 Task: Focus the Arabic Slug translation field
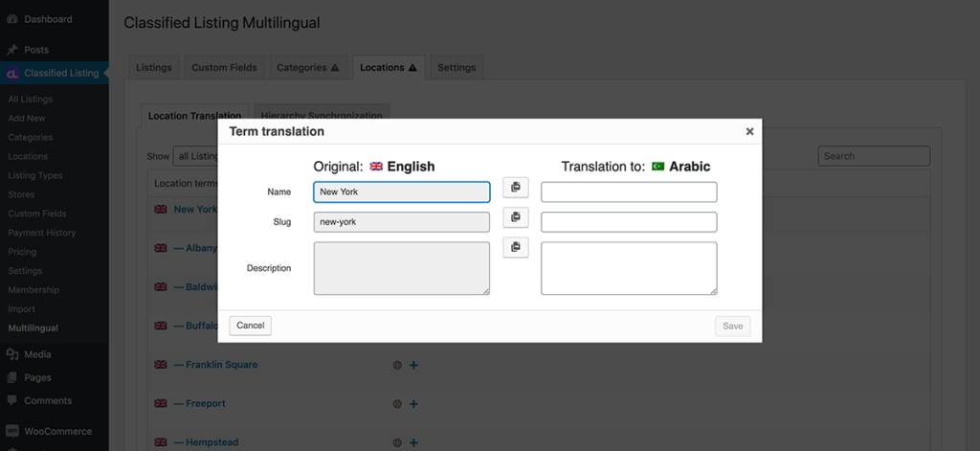[x=629, y=222]
